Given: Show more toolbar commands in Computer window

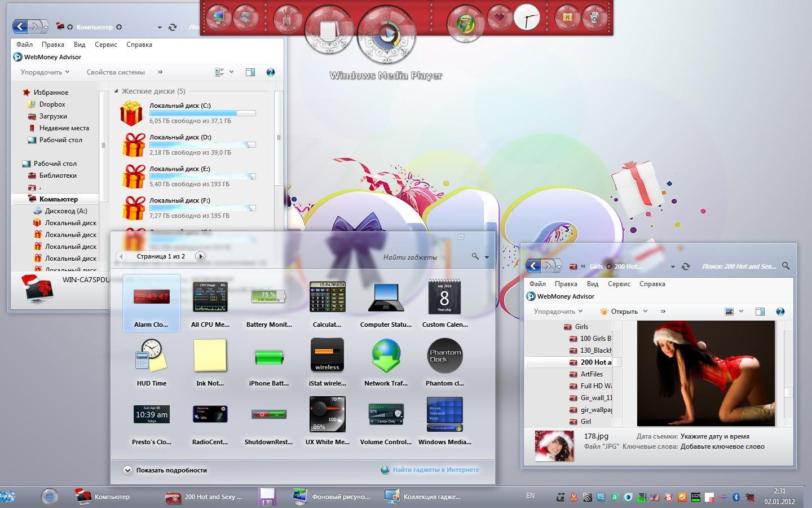Looking at the screenshot, I should pos(160,72).
